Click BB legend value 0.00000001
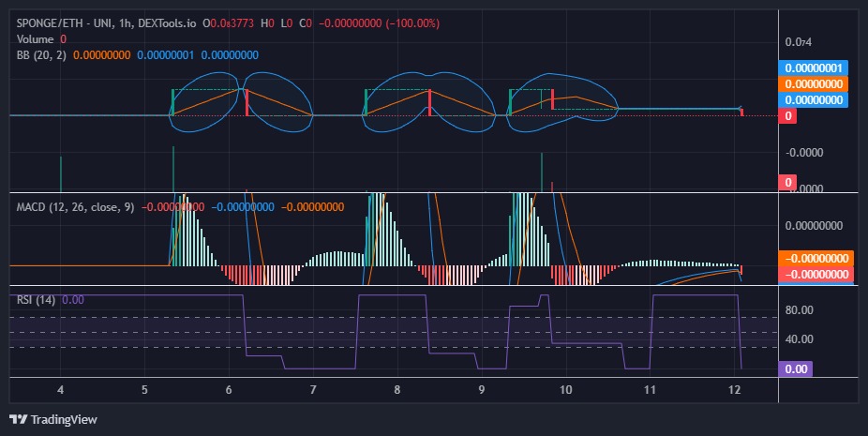Screen dimensions: 868x436 tap(166, 54)
